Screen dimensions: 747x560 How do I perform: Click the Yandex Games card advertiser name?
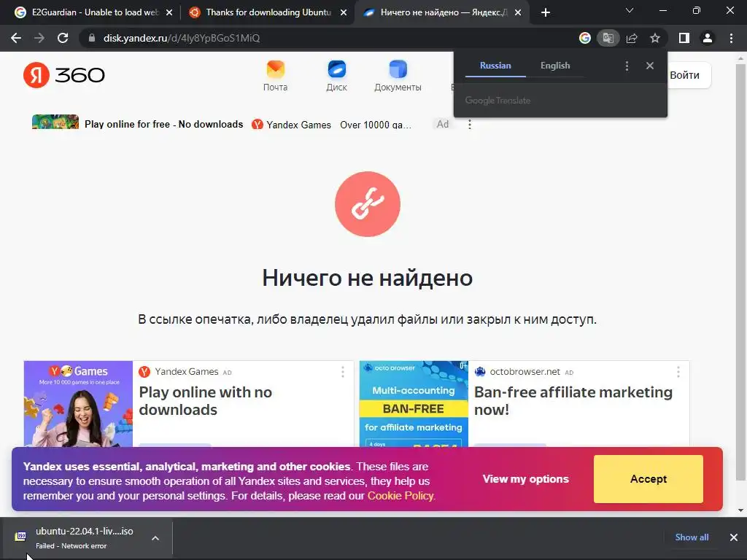click(186, 371)
